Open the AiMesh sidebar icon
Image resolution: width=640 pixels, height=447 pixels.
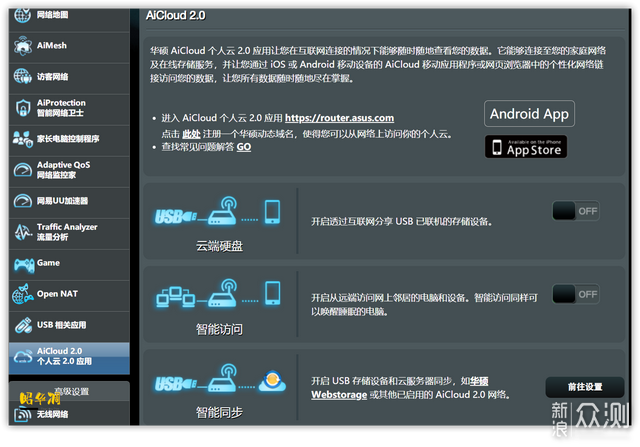coord(23,46)
